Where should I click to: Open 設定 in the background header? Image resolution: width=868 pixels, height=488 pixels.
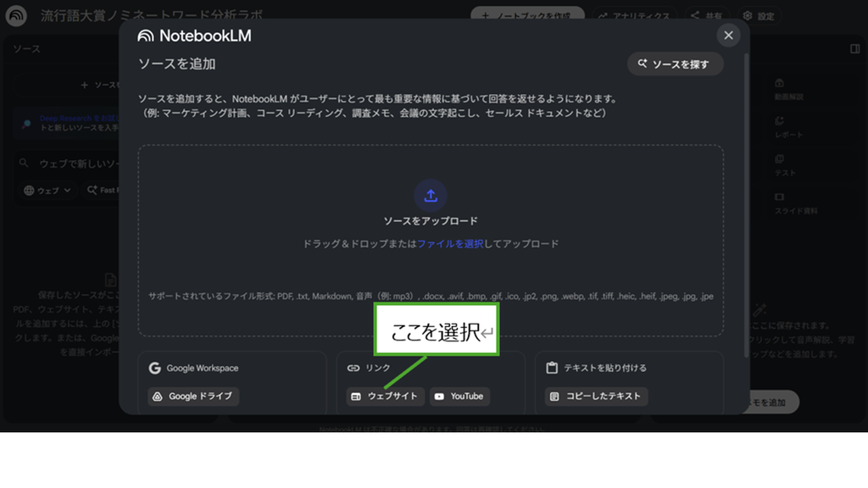coord(759,16)
